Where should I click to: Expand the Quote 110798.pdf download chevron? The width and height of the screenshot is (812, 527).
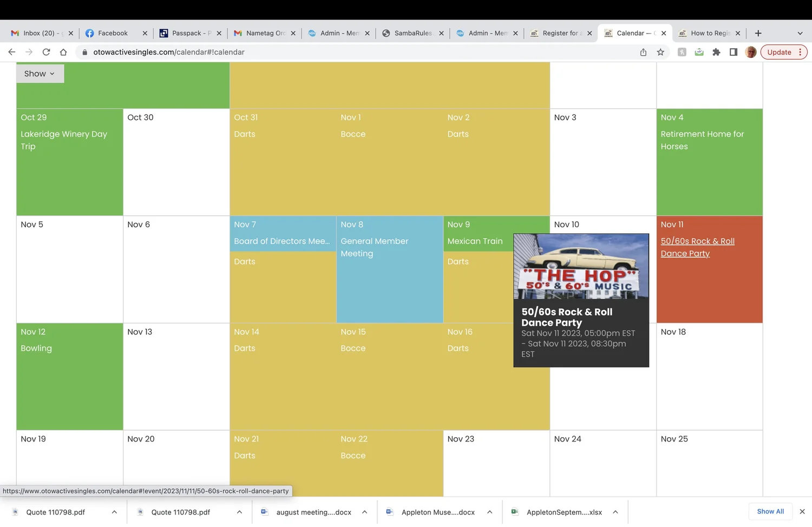point(114,511)
